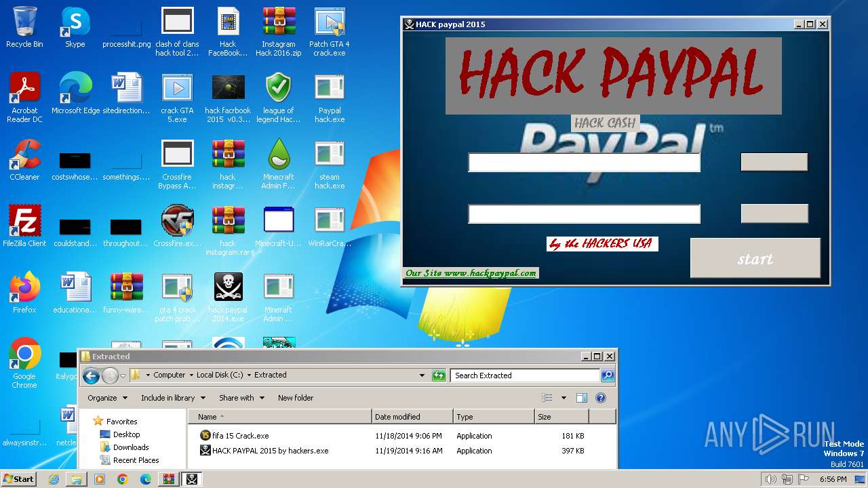Toggle the Explorer preview pane icon
Viewport: 868px width, 488px height.
[581, 398]
